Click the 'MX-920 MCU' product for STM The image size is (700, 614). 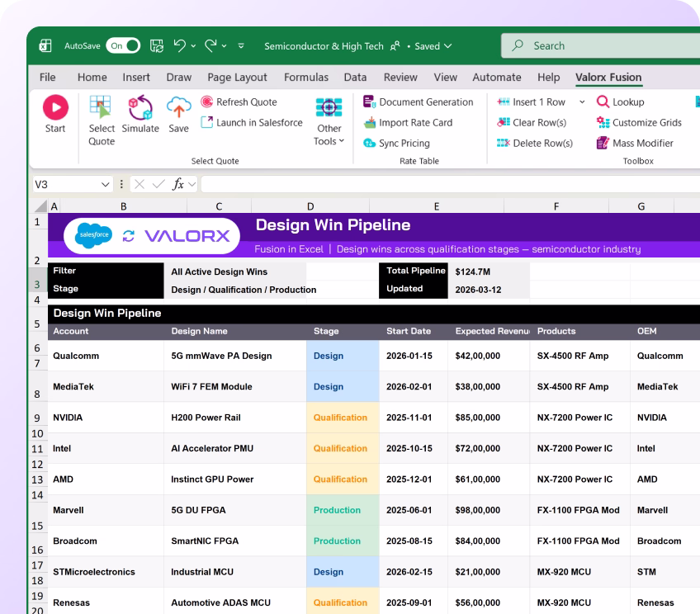click(x=579, y=572)
